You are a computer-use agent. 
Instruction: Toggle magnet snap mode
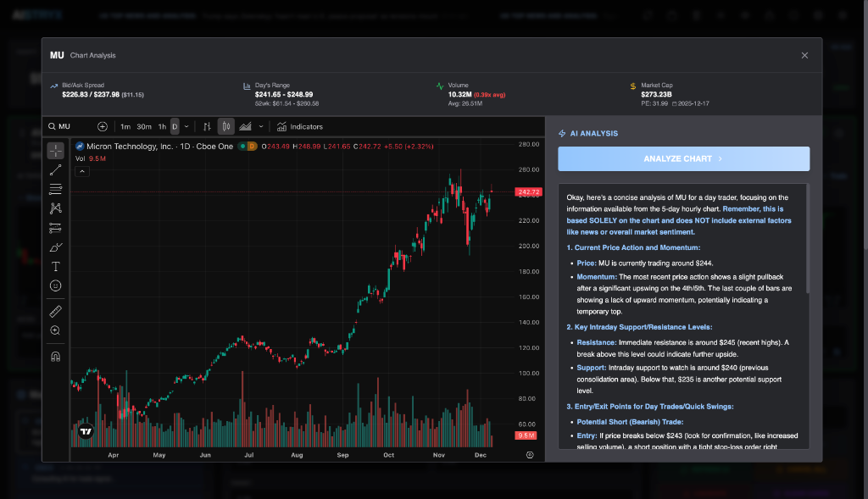coord(55,356)
